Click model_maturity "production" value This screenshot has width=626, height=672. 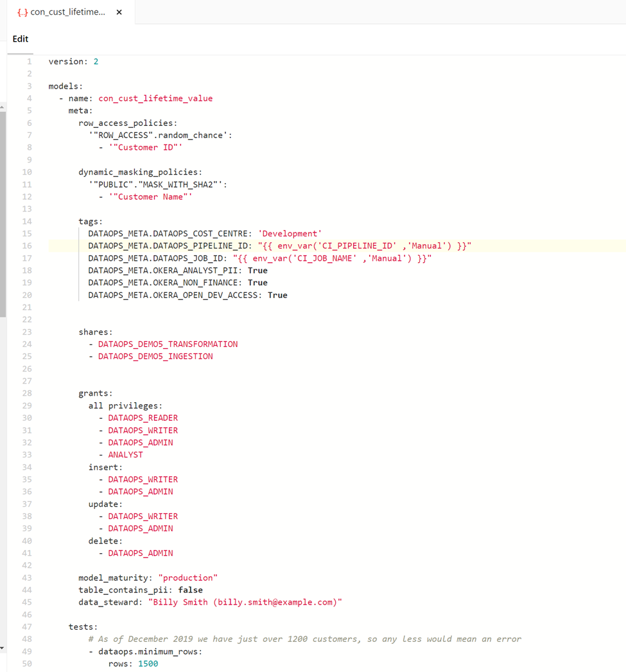point(188,578)
